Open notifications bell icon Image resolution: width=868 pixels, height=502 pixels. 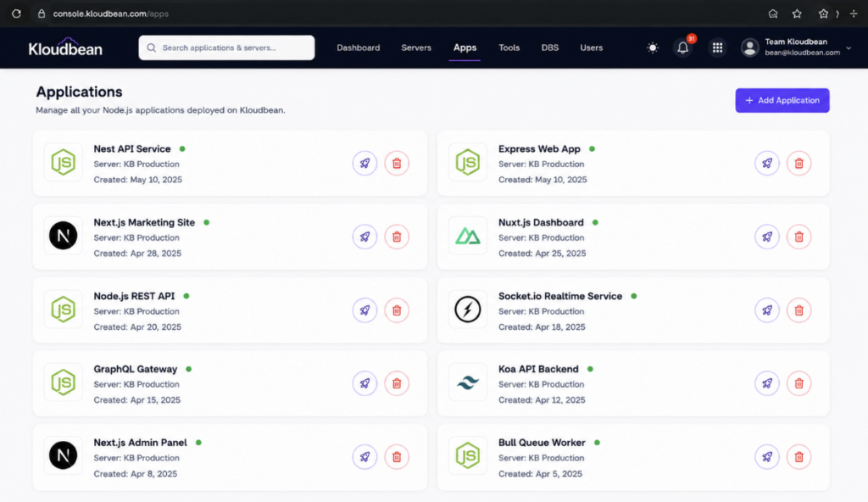point(682,47)
